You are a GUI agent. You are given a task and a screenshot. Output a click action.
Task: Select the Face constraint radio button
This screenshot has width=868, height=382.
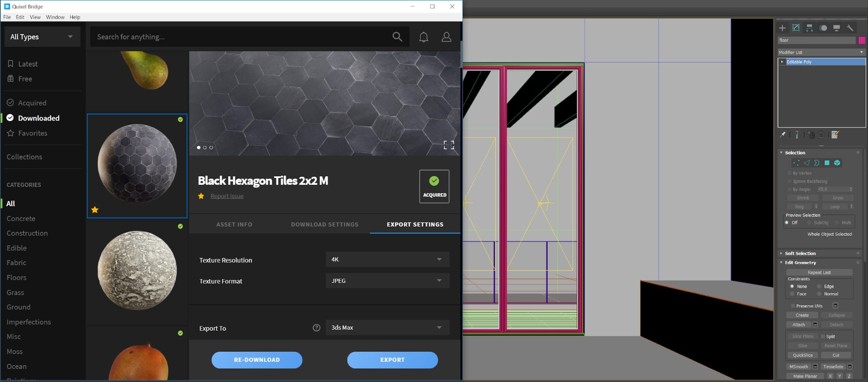pos(792,294)
